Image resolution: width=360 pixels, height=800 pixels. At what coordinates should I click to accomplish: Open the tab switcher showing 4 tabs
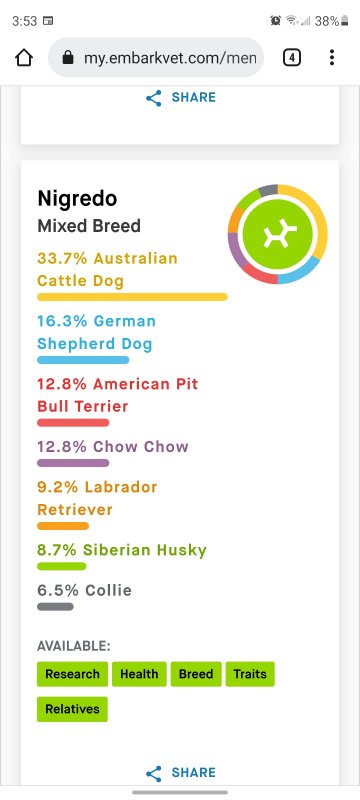(291, 58)
